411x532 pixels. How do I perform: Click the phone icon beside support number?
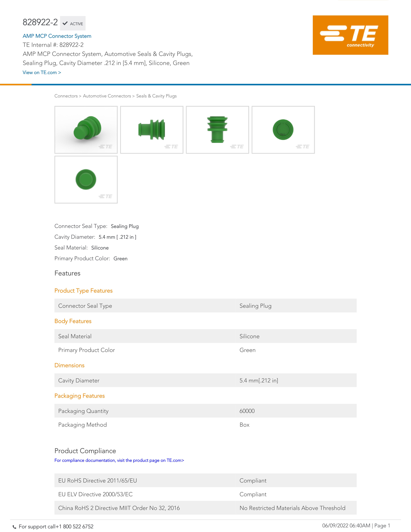[14, 527]
